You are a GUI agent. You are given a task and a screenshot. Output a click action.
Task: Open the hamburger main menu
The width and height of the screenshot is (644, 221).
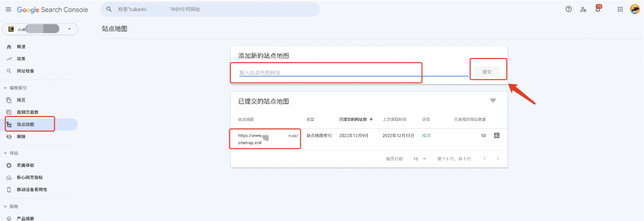tap(8, 10)
